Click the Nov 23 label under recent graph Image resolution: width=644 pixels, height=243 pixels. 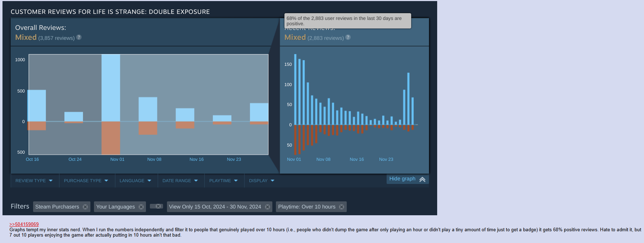(x=386, y=159)
